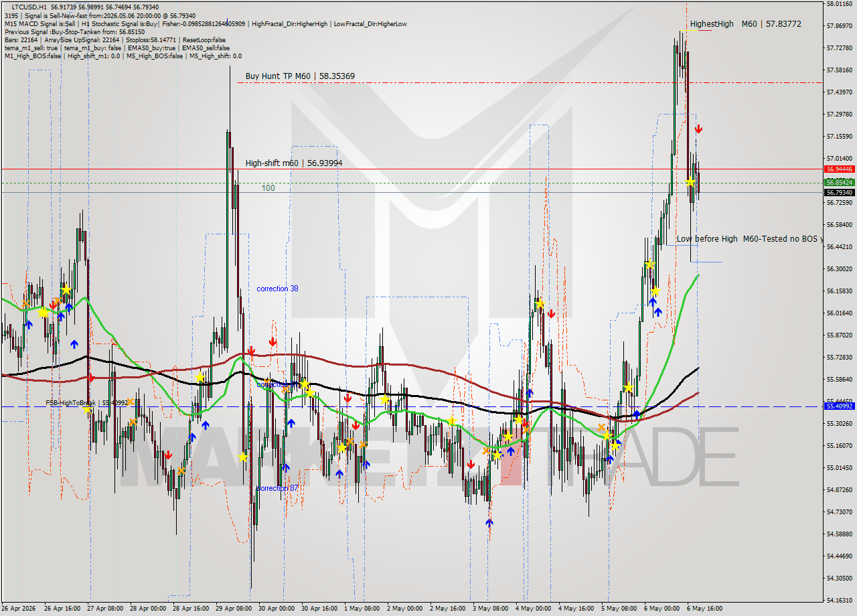Click the green '100' level label

[268, 188]
